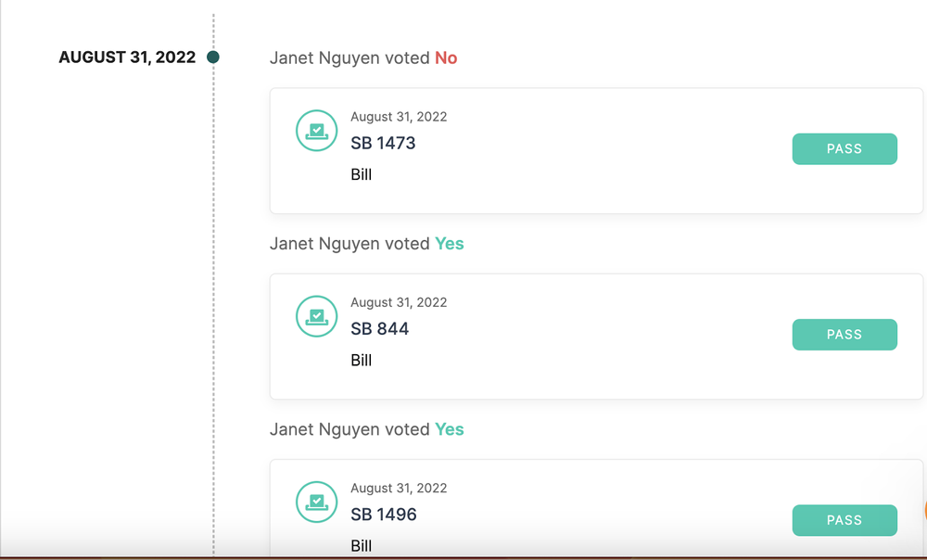927x560 pixels.
Task: Open the SB 844 bill title
Action: (x=379, y=329)
